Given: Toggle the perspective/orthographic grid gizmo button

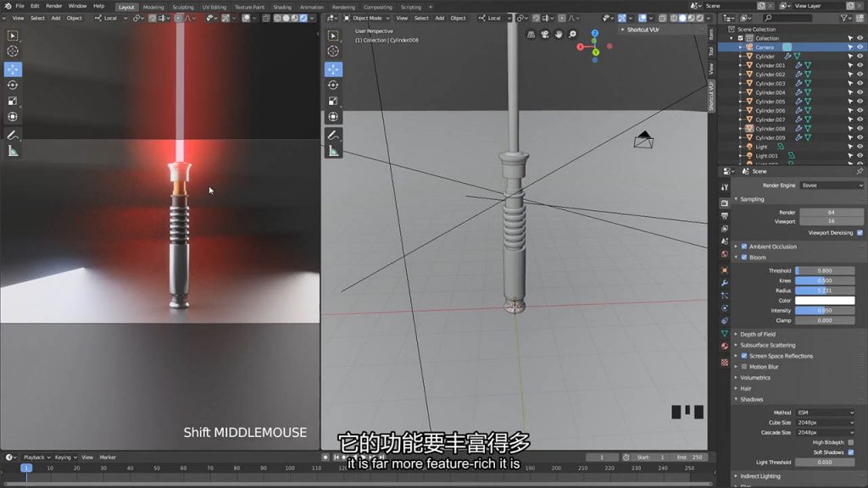Looking at the screenshot, I should (531, 34).
